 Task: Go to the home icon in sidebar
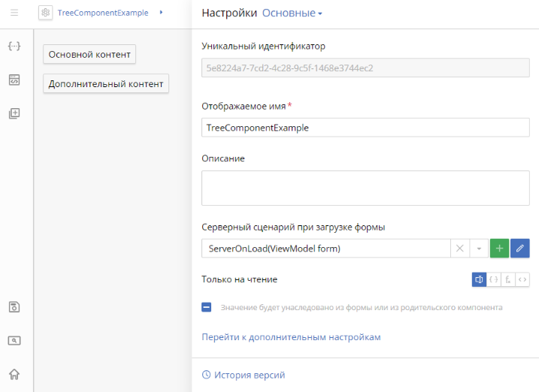(x=14, y=374)
